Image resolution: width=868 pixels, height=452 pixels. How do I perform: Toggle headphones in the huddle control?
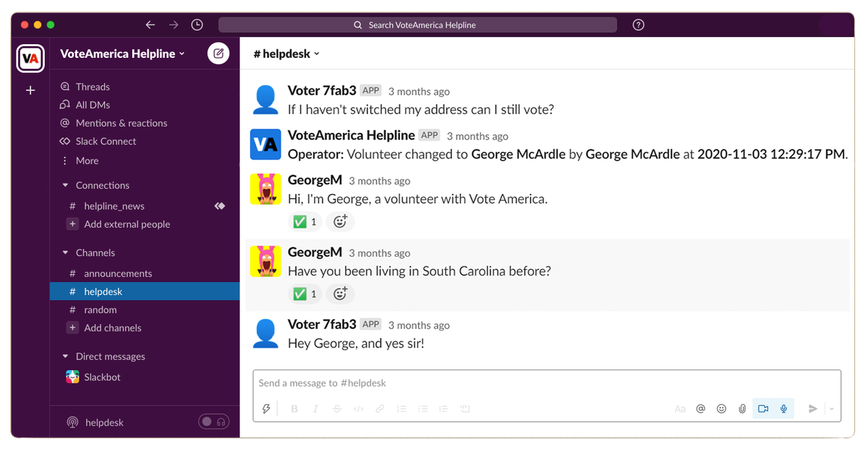pyautogui.click(x=221, y=421)
